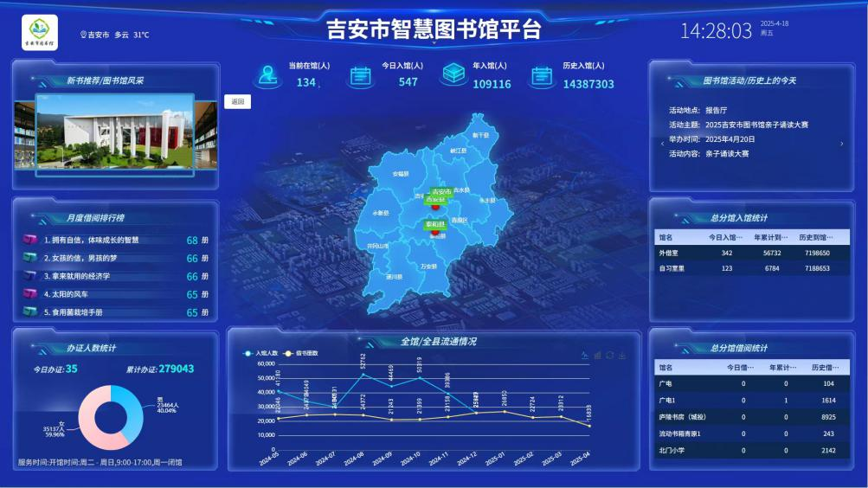Open the 图书馆活动/历史上的今天 panel title
Screen dimensions: 868x488
[749, 80]
